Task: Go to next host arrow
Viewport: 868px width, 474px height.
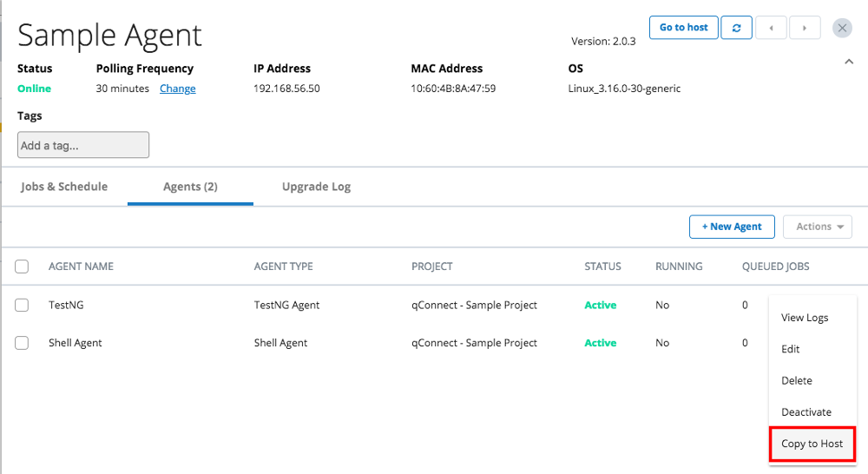Action: click(805, 28)
